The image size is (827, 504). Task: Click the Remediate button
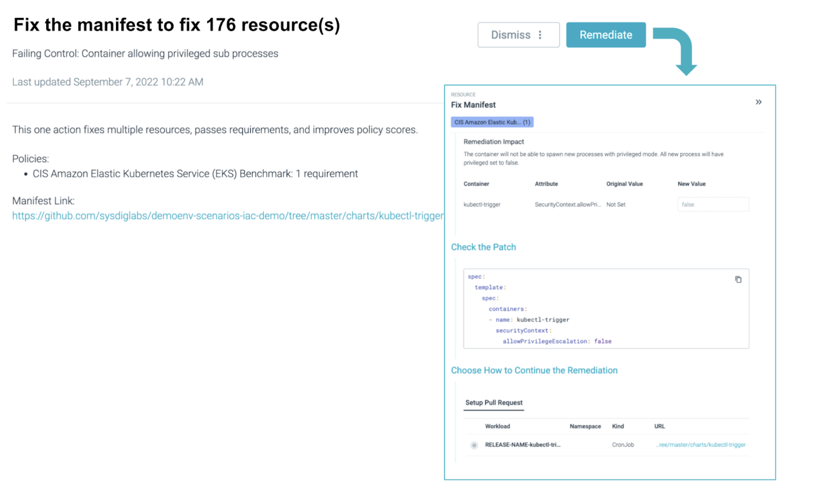click(x=606, y=35)
